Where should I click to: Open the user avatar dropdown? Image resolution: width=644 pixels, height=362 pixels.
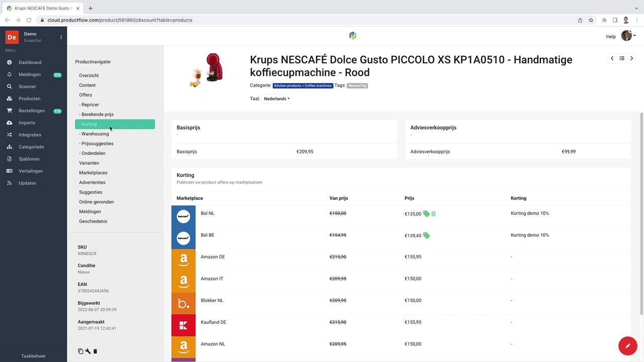tap(628, 35)
